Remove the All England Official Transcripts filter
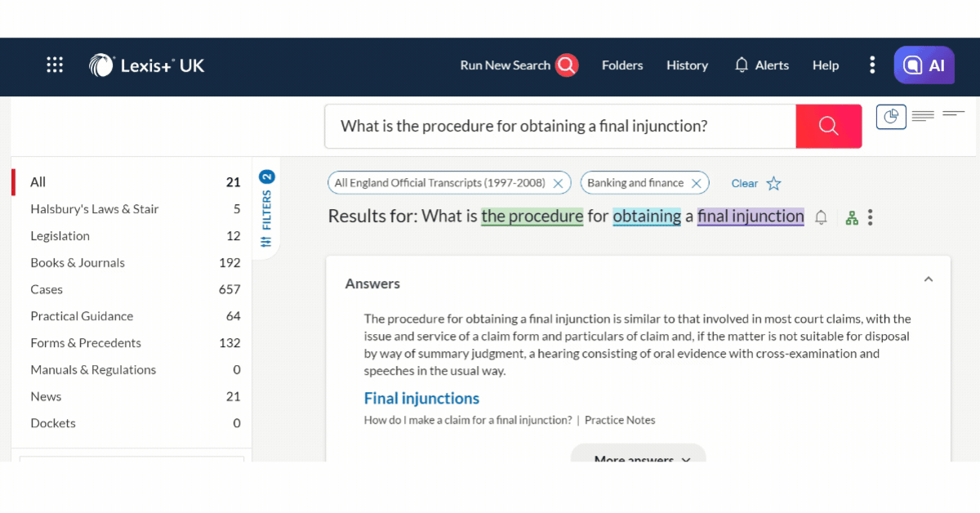 coord(558,184)
